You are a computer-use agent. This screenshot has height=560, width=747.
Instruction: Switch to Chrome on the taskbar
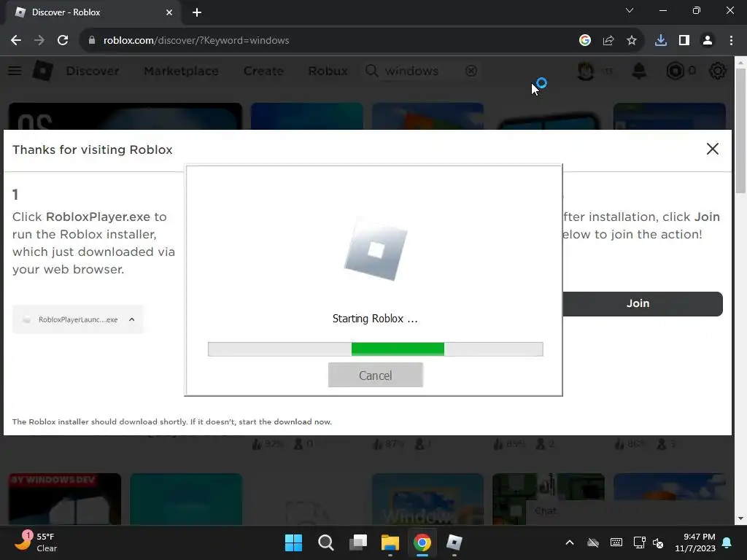pyautogui.click(x=422, y=542)
